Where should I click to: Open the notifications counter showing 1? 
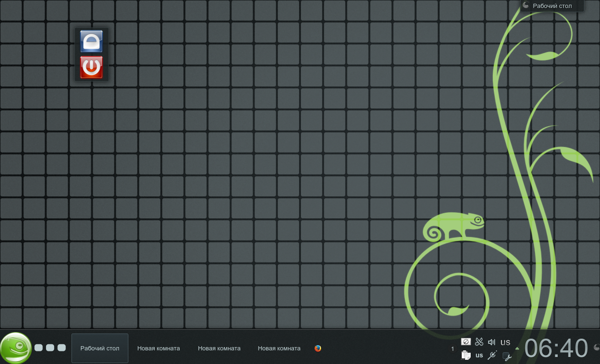(x=452, y=349)
